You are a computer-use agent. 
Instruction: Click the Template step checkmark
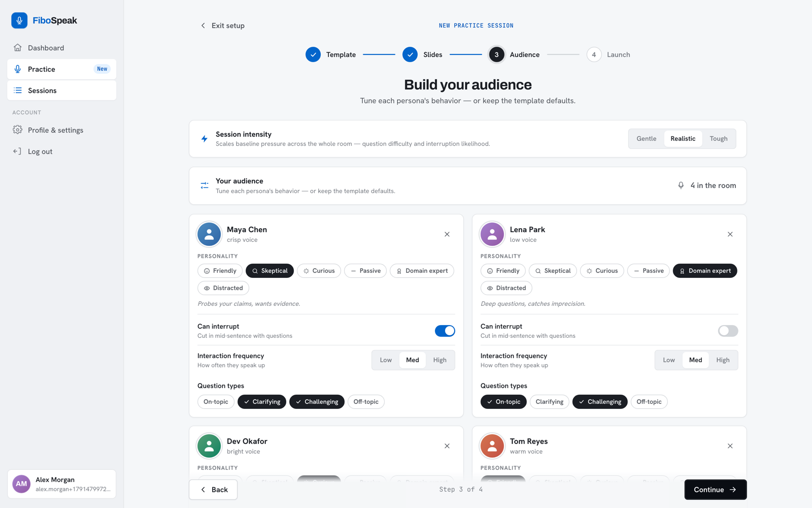click(x=313, y=54)
